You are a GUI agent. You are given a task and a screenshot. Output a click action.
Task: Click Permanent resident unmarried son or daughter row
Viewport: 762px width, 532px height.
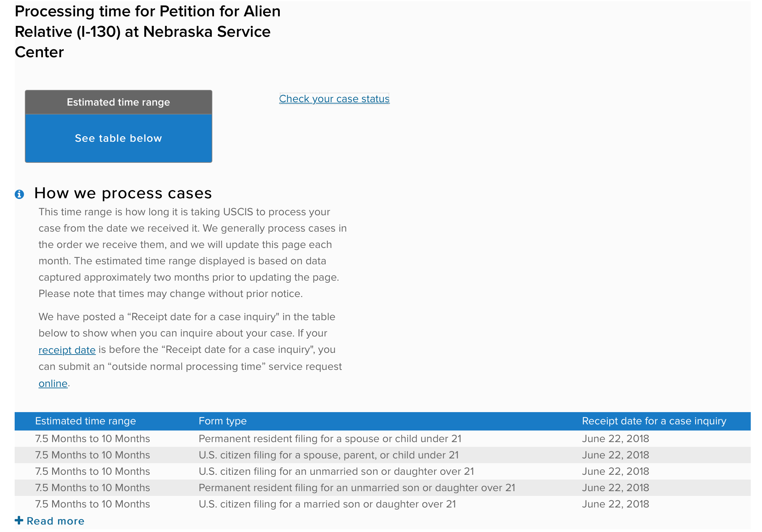point(382,488)
